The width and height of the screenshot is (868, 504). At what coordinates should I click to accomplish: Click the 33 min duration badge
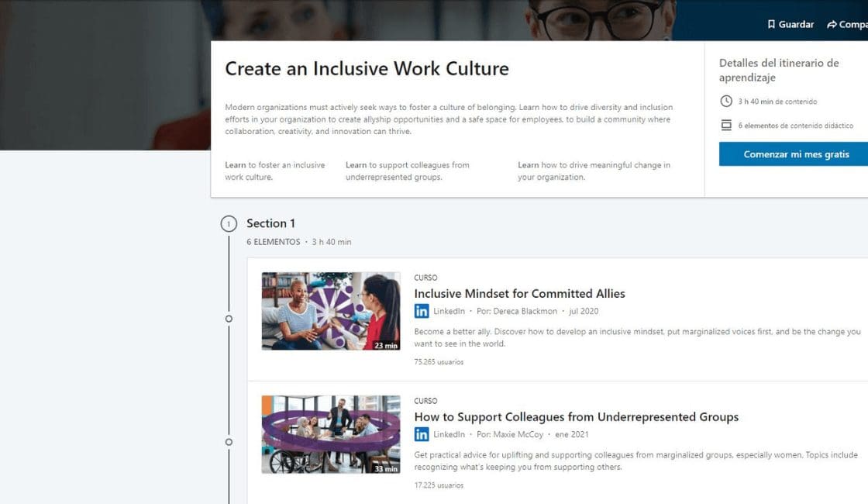click(x=387, y=468)
